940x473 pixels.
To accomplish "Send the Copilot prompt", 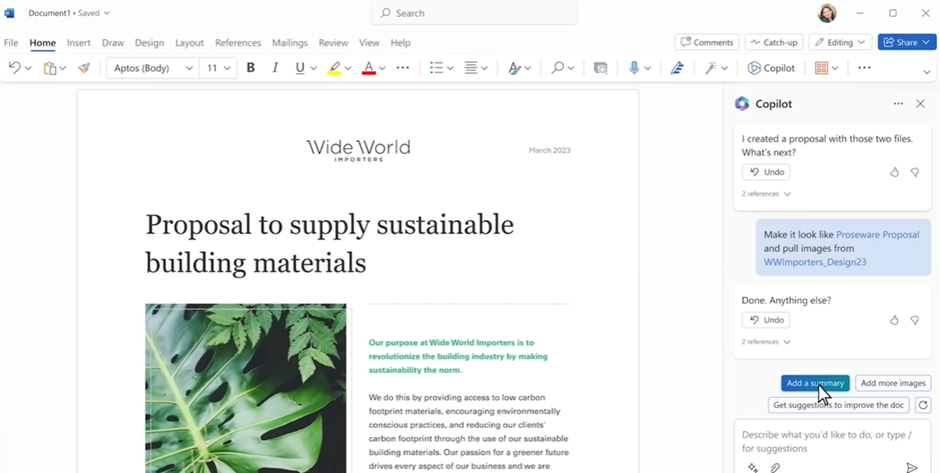I will pos(911,467).
